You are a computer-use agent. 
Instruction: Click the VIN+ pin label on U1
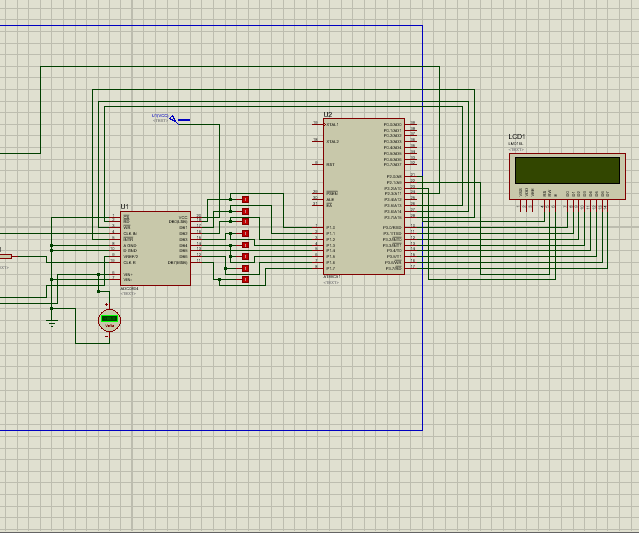[x=128, y=275]
